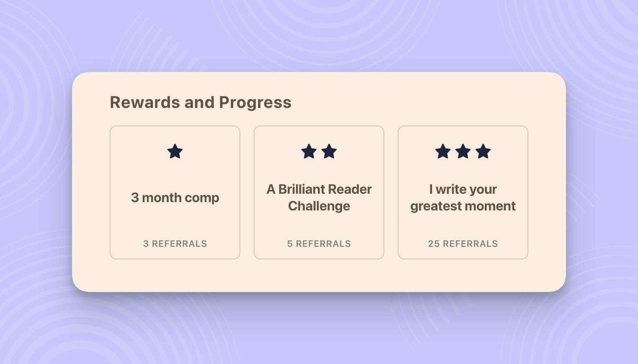Select the I write your greatest moment card

coord(463,192)
